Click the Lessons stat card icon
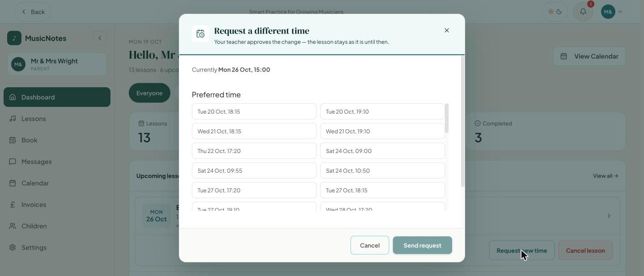The width and height of the screenshot is (644, 276). (141, 123)
